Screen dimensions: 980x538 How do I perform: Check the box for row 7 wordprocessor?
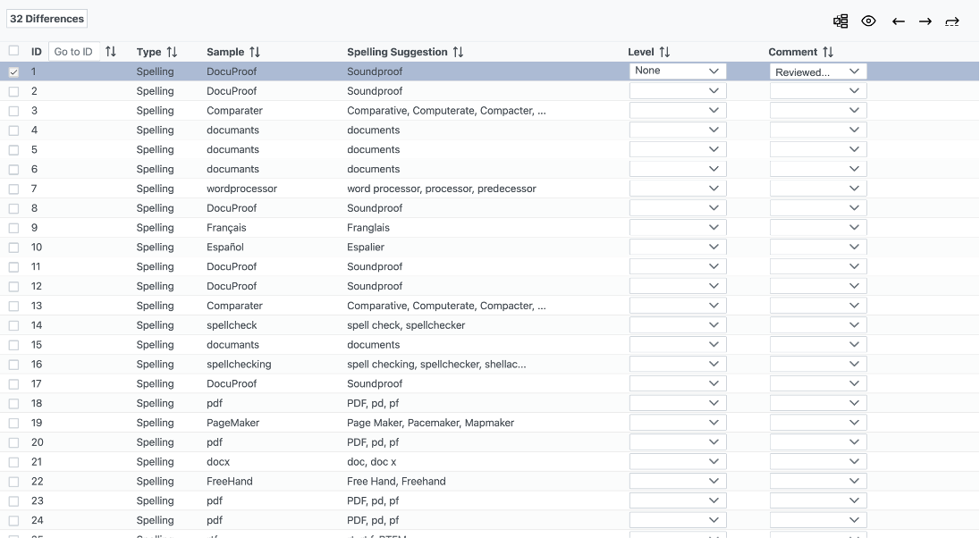click(x=13, y=189)
